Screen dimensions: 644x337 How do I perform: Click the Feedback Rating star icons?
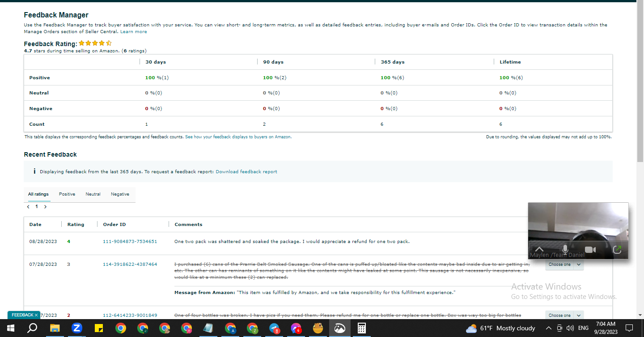point(95,43)
